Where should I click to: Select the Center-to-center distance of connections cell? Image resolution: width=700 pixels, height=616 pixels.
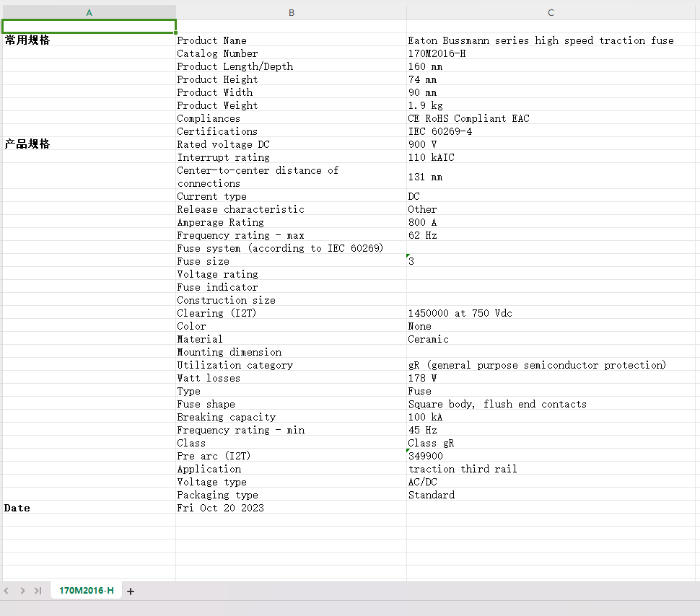point(291,176)
